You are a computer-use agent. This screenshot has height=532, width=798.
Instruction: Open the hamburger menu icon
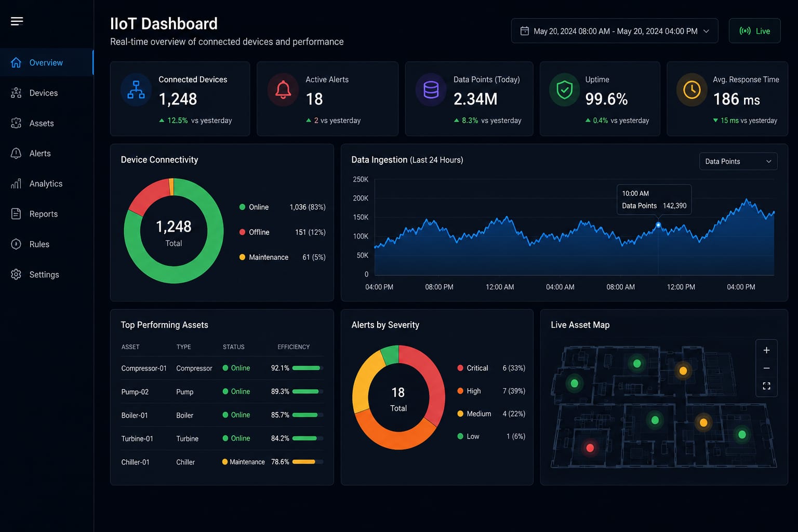pyautogui.click(x=17, y=21)
